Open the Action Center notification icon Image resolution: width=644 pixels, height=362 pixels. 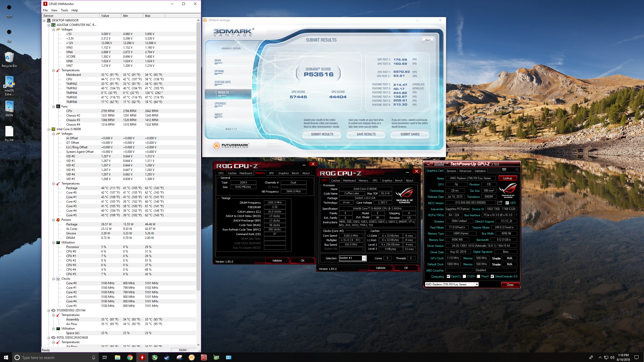[x=636, y=357]
